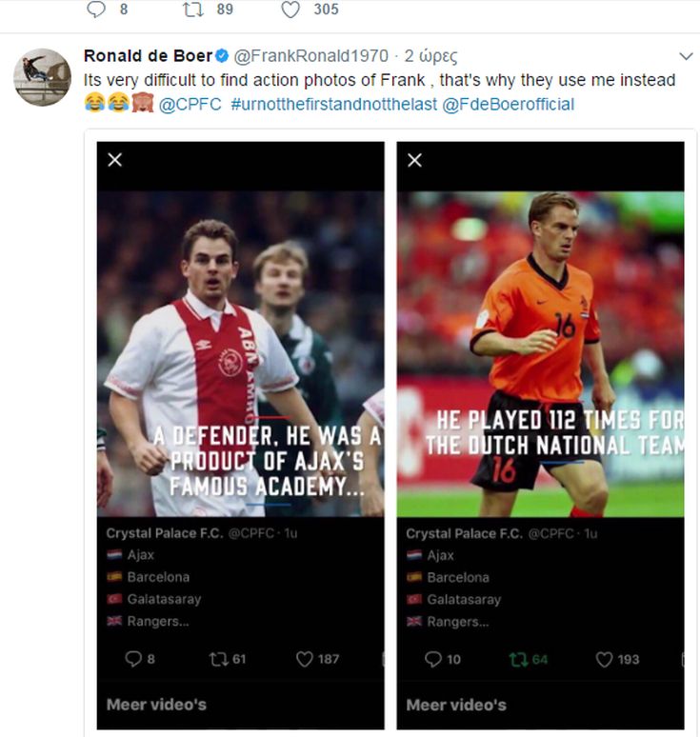Like the right embedded tweet showing 193
The image size is (700, 737).
[605, 659]
